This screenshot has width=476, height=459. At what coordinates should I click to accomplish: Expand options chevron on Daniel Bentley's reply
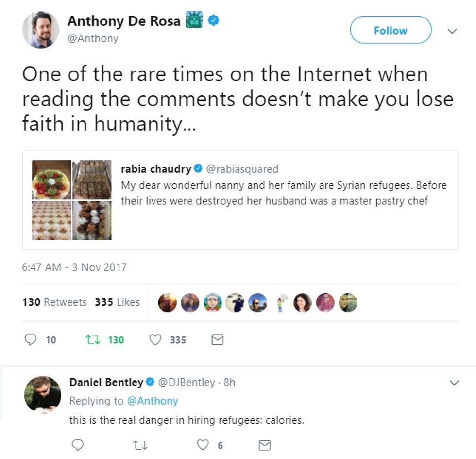click(x=454, y=382)
